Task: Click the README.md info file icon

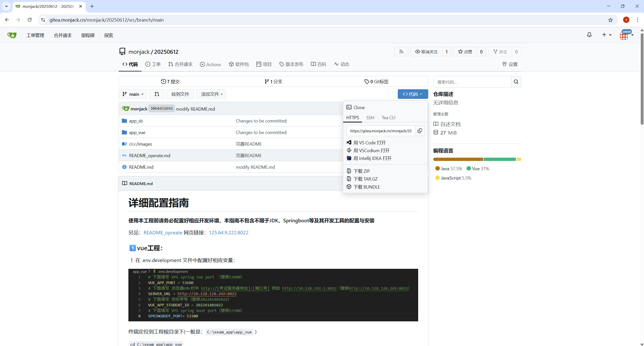Action: click(x=124, y=167)
